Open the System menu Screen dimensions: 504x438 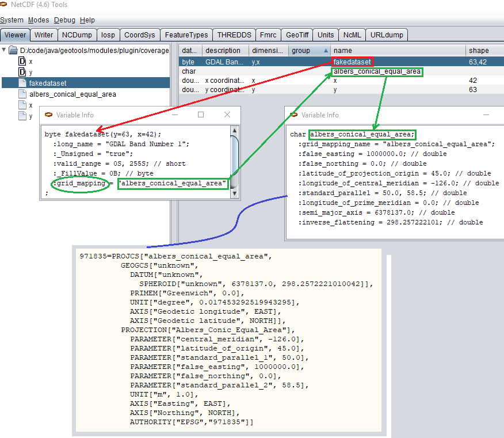pyautogui.click(x=12, y=20)
